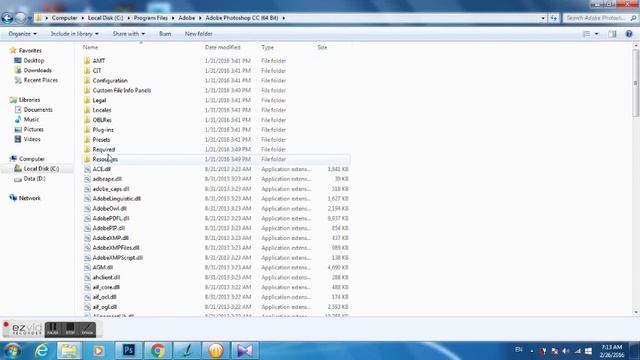Click the search magnifier icon
Image resolution: width=640 pixels, height=360 pixels.
[633, 18]
